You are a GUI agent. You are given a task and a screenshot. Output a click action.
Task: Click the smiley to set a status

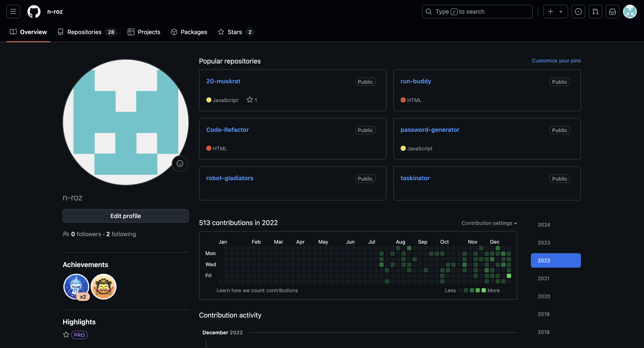coord(180,163)
